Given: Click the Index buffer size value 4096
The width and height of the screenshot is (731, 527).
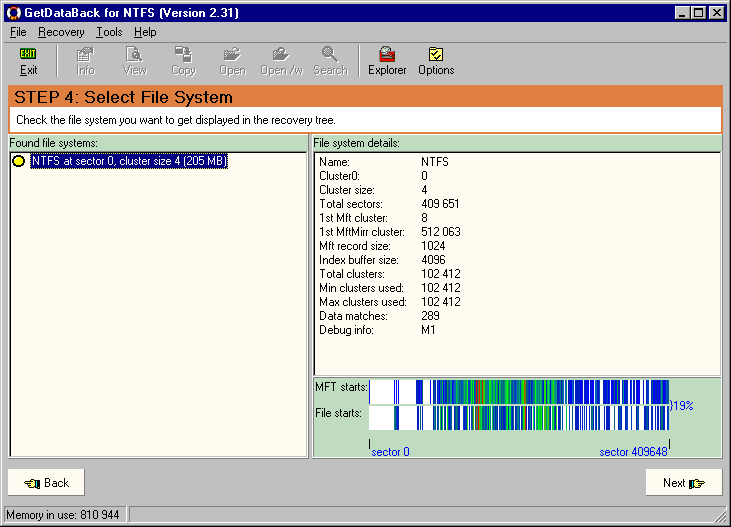Looking at the screenshot, I should point(433,260).
